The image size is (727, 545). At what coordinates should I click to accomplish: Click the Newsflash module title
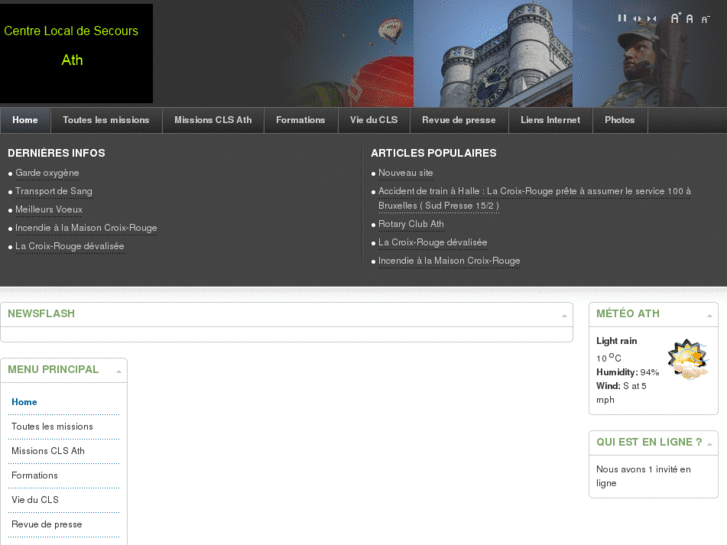coord(41,314)
